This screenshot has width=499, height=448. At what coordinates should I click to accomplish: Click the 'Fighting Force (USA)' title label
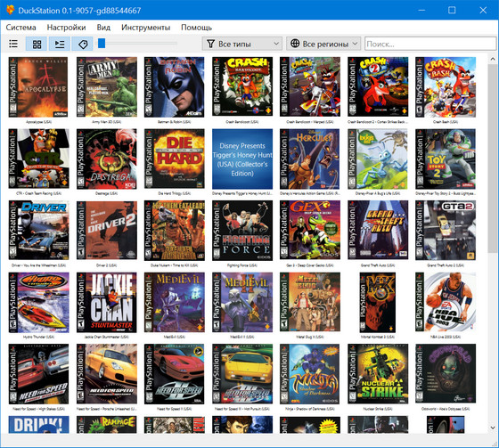pyautogui.click(x=242, y=265)
